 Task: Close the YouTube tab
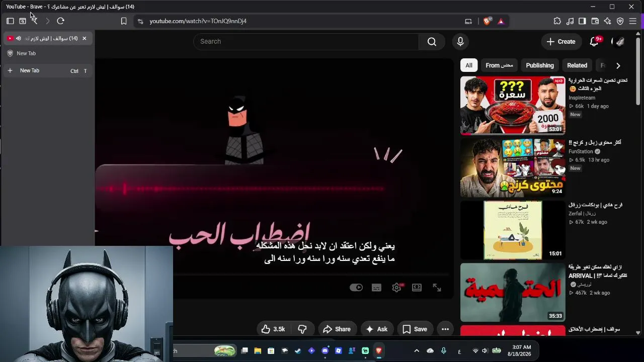(x=84, y=38)
